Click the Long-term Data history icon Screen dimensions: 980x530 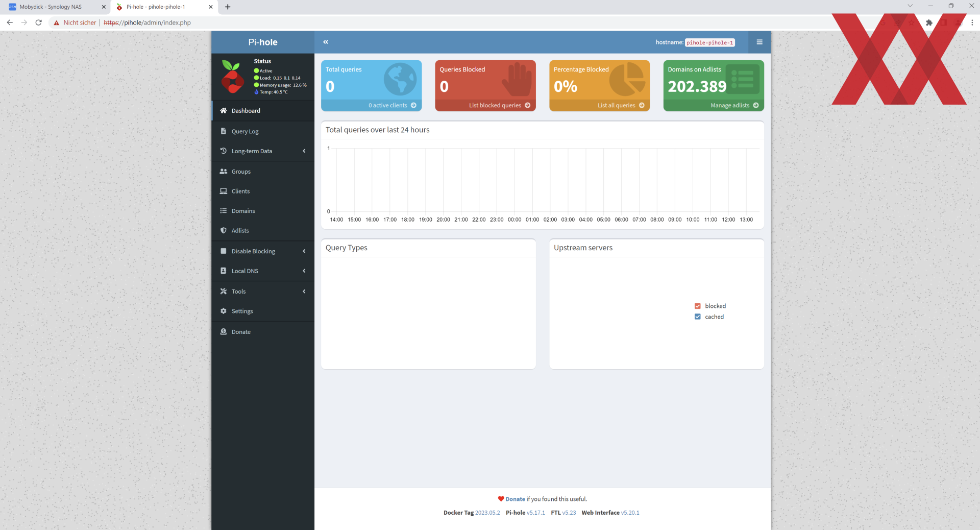click(x=223, y=151)
